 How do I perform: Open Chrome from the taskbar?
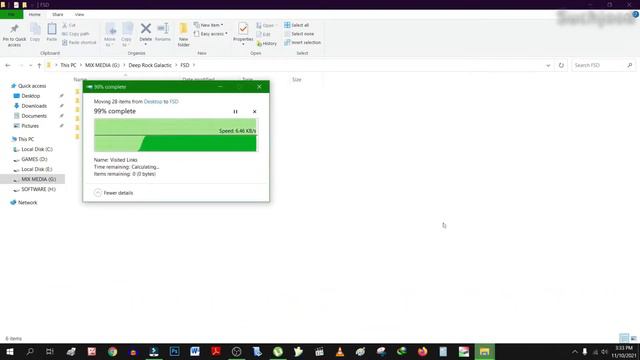pos(112,351)
